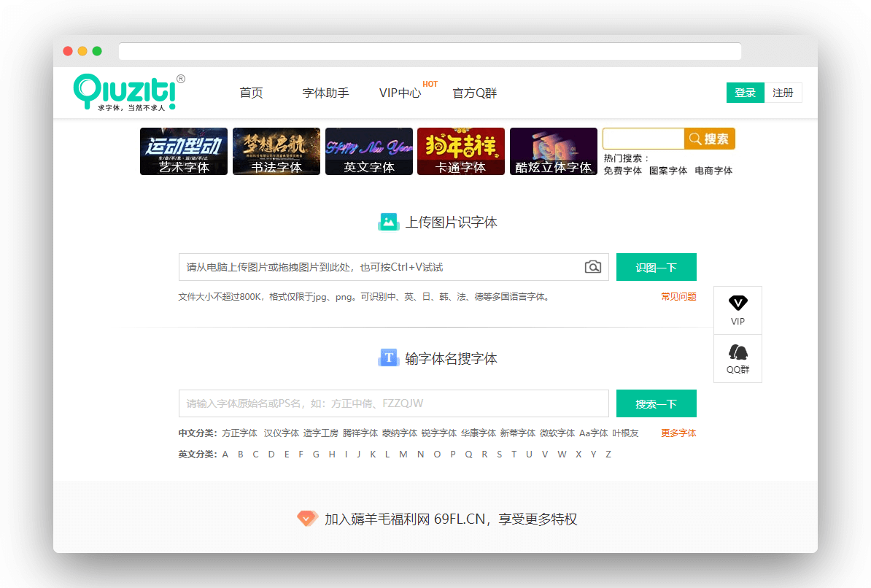The image size is (871, 588).
Task: Select English category letter Q
Action: 469,454
